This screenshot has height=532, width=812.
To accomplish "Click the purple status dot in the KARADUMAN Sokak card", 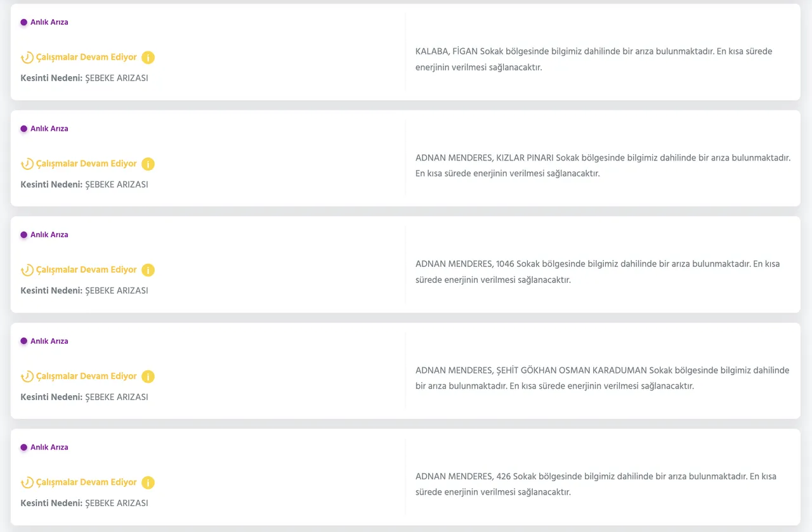I will click(x=24, y=341).
